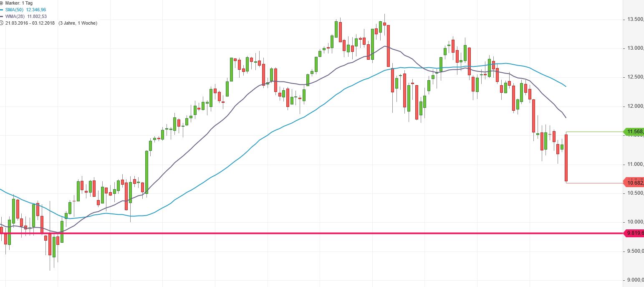This screenshot has width=644, height=287.
Task: Select the WMA(28) indicator label
Action: (15, 16)
